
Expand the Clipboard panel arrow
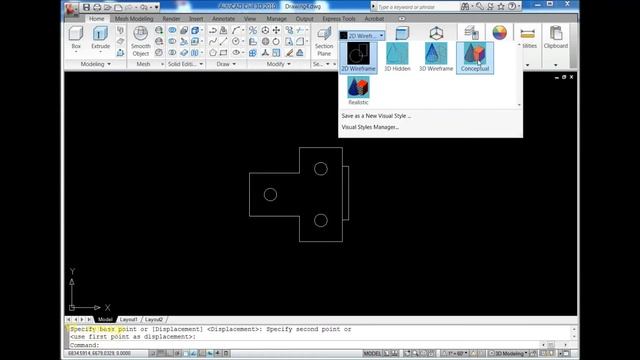click(x=556, y=65)
